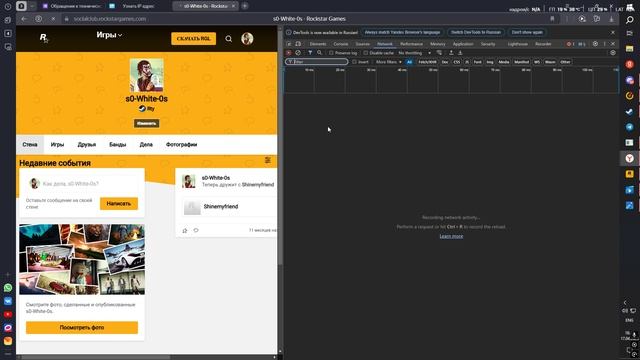Screen dimensions: 640x360
Task: Switch to the Игры profile tab
Action: tap(57, 144)
